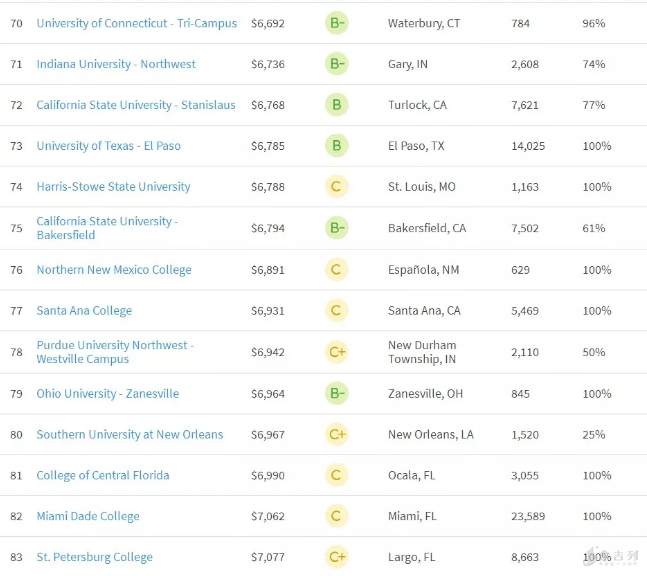Image resolution: width=647 pixels, height=576 pixels.
Task: Click Ohio University - Zanesville link
Action: pos(108,394)
